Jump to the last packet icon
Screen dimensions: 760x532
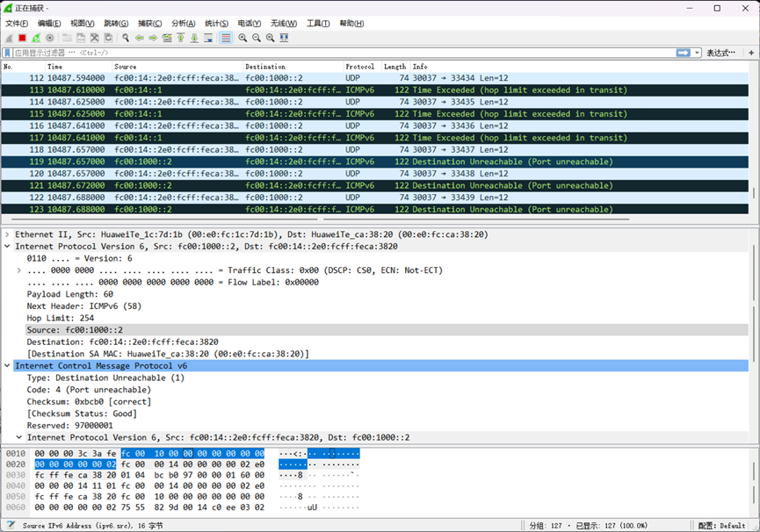194,38
